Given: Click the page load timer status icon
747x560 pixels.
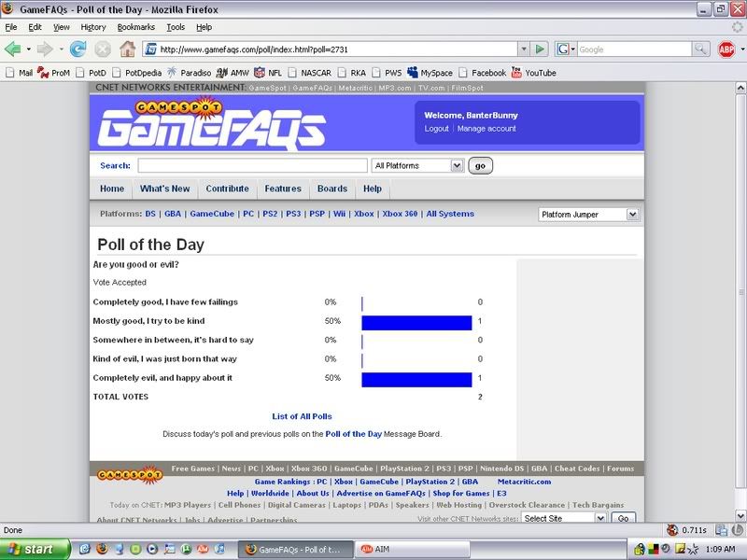Looking at the screenshot, I should [671, 529].
